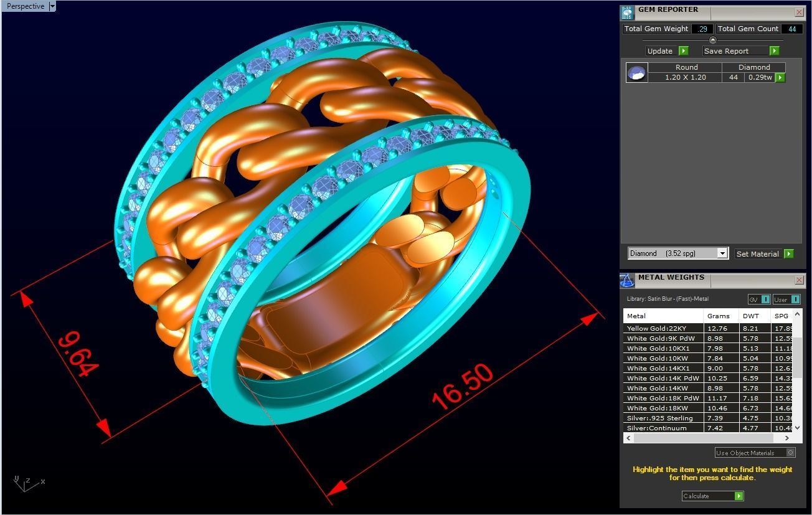Toggle the GV library switch
The width and height of the screenshot is (812, 515).
(759, 300)
